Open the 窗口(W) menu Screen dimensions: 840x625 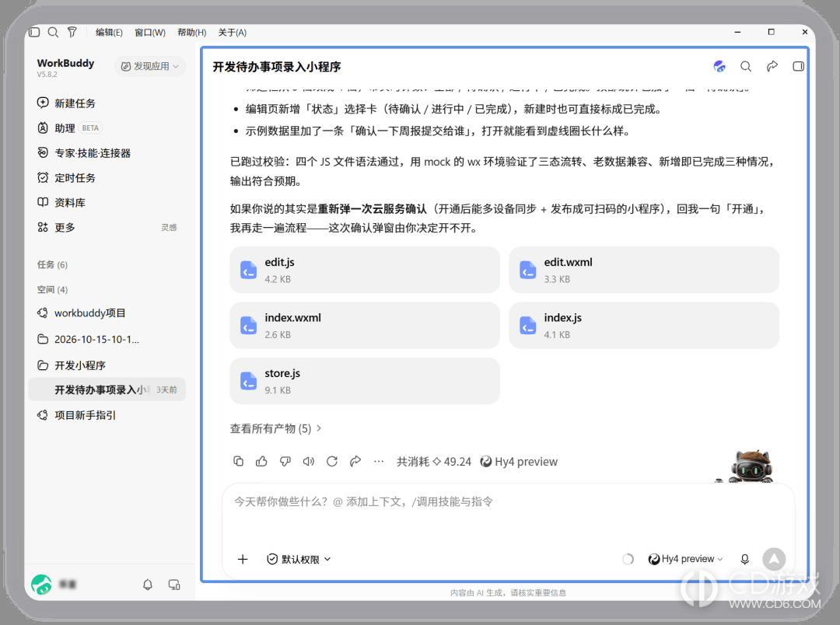click(x=150, y=33)
